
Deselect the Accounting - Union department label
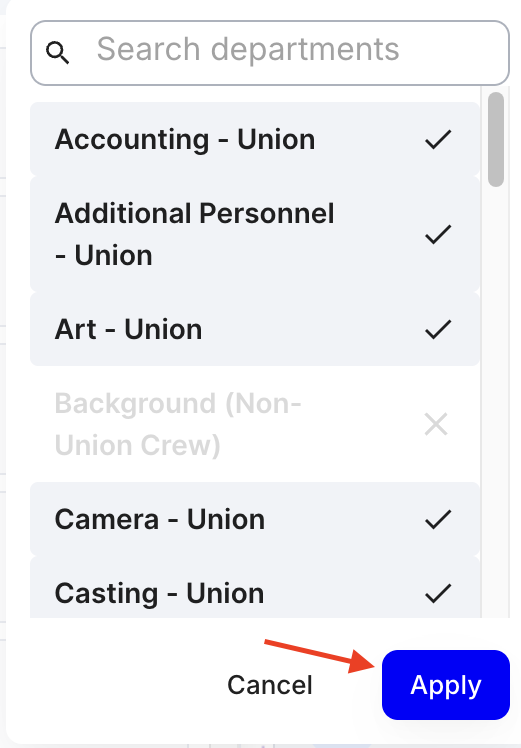coord(185,139)
